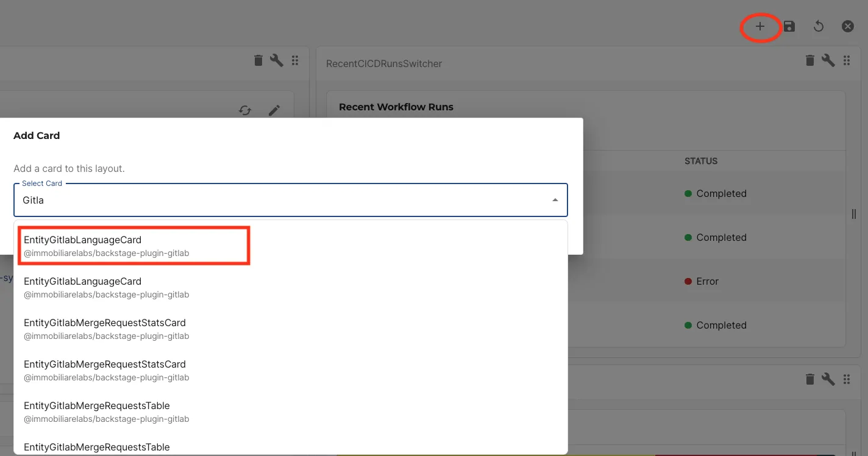Click the circled plus icon to add a card
868x456 pixels.
[760, 27]
